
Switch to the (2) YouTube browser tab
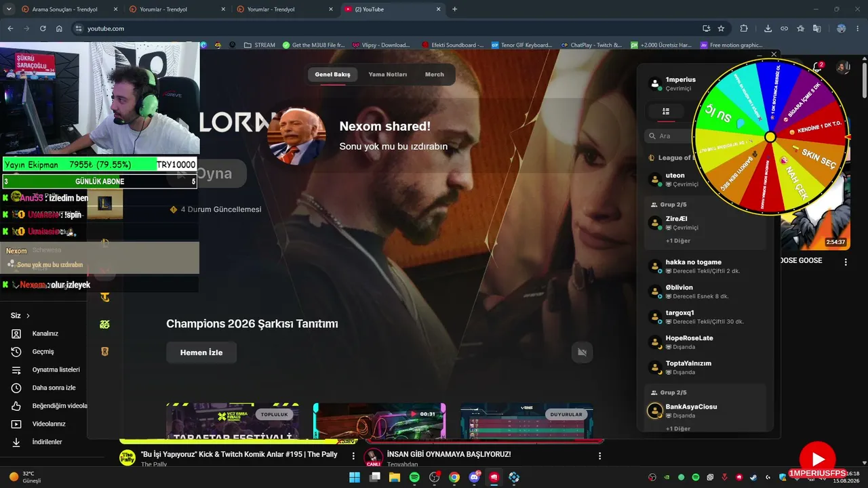pyautogui.click(x=393, y=9)
